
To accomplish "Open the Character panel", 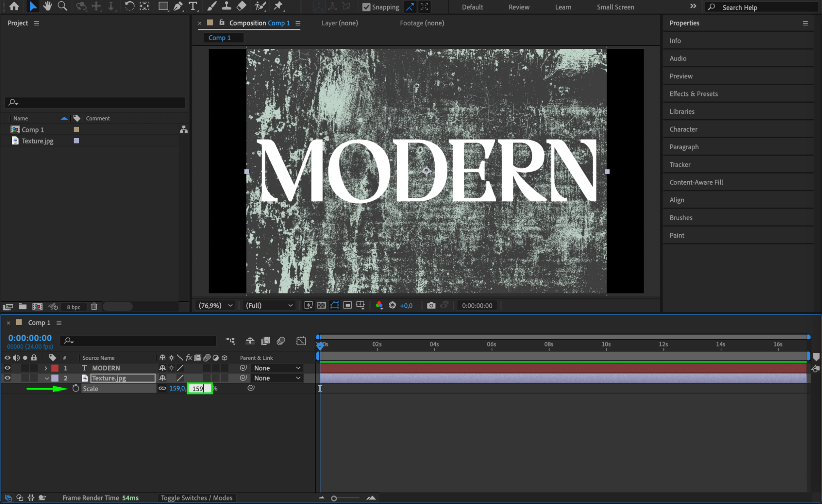I will pos(683,129).
